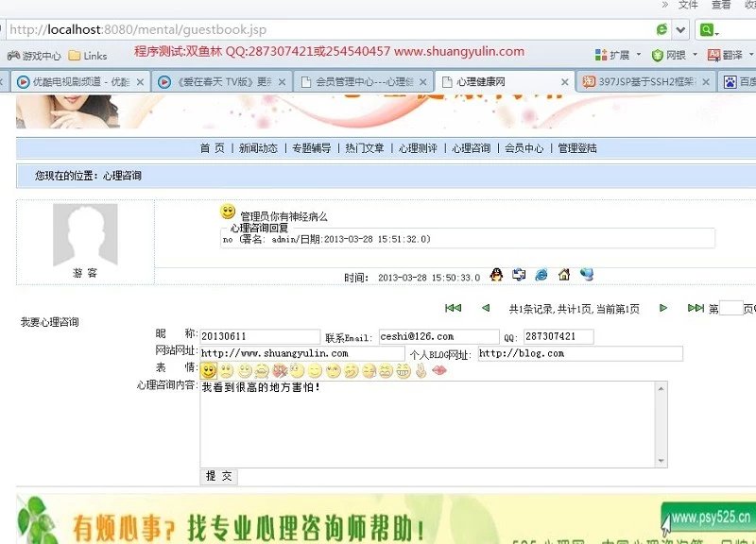Select the red lips kiss emoticon
The height and width of the screenshot is (544, 756).
click(438, 370)
